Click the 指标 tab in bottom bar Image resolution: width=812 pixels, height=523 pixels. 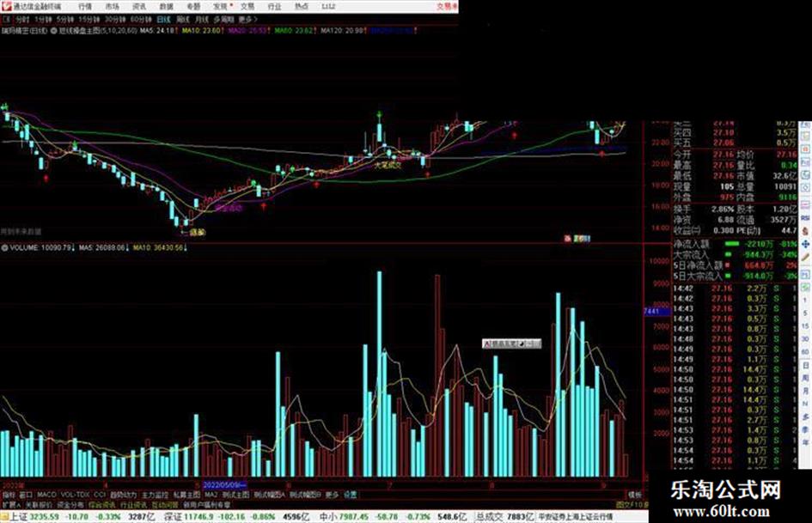point(9,495)
